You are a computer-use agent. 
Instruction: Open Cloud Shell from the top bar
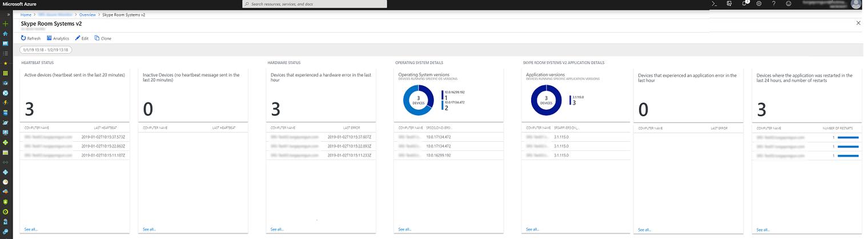coord(714,3)
